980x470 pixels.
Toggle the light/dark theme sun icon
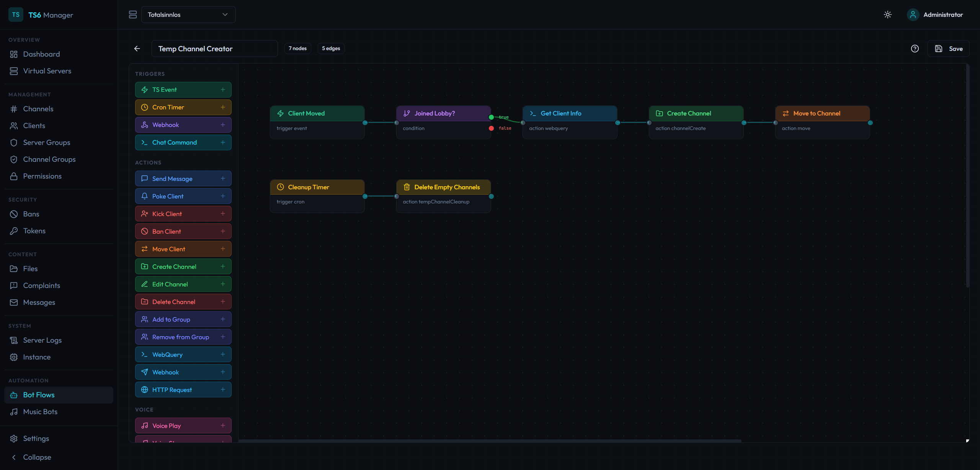tap(887, 15)
